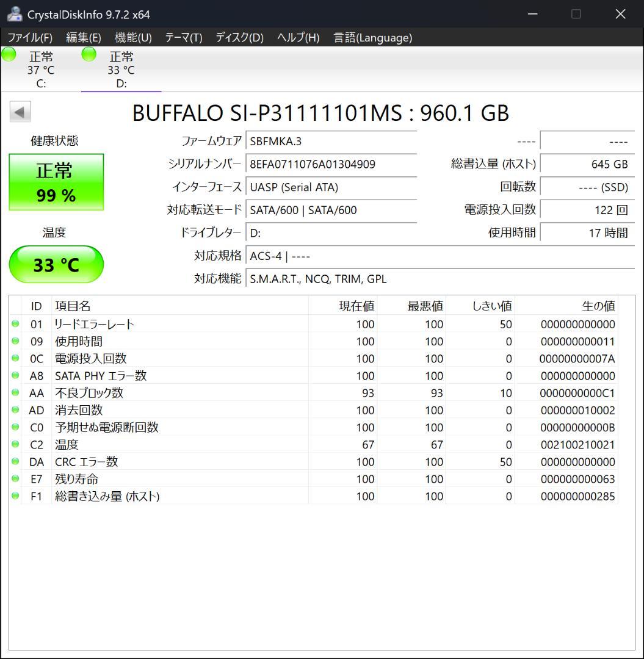Click the 生の値 column header
The image size is (644, 659).
[566, 306]
